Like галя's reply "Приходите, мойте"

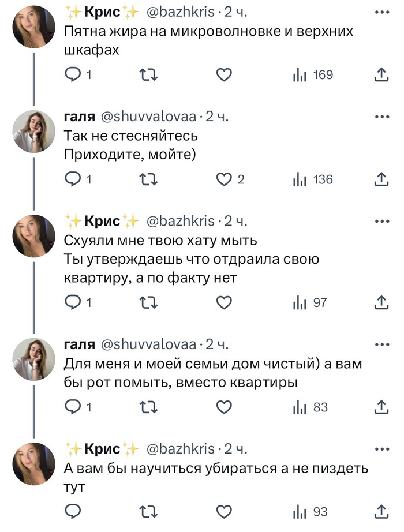tap(224, 179)
